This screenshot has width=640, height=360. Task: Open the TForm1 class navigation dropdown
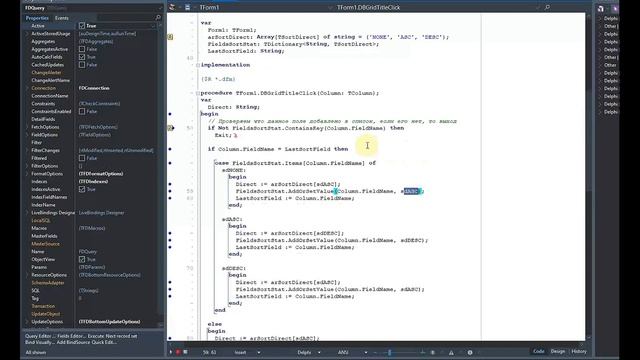[330, 7]
